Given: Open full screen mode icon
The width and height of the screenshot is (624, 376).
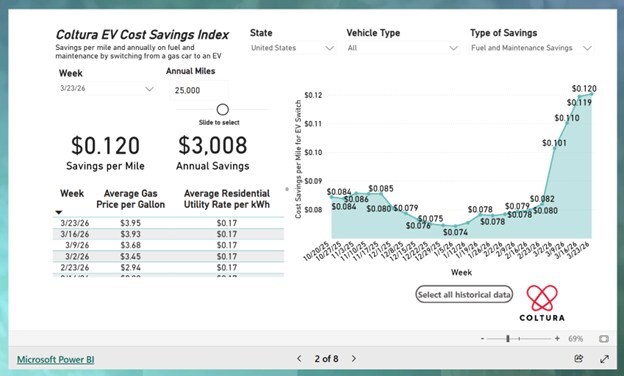Looking at the screenshot, I should [604, 359].
